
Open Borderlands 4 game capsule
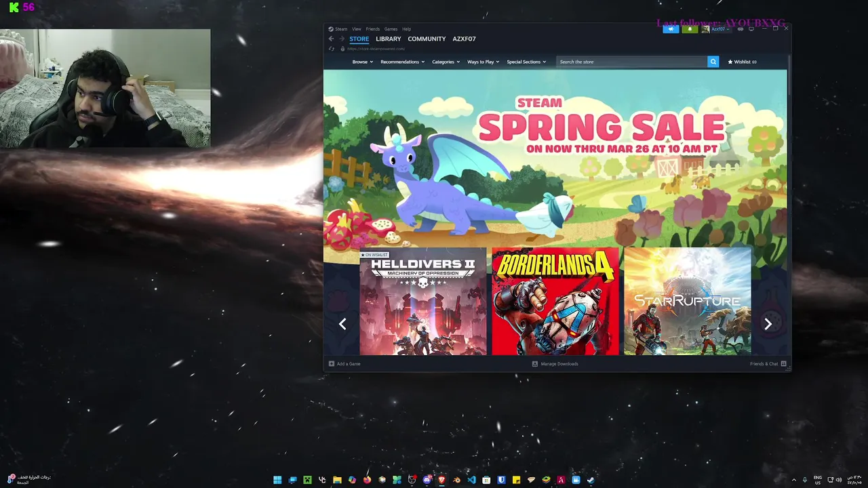point(555,301)
